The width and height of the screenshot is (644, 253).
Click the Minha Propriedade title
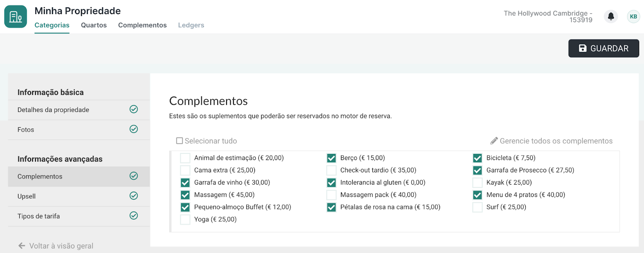[78, 11]
